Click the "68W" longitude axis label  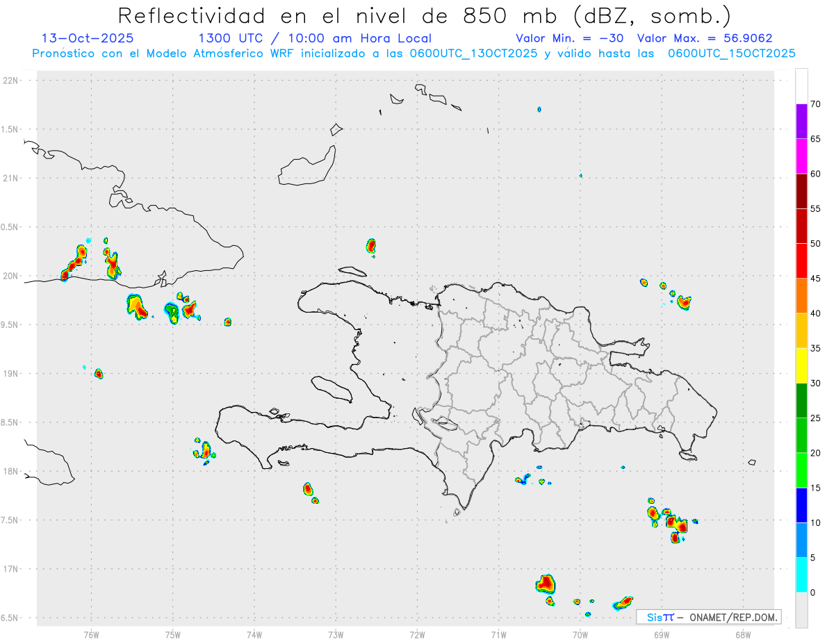743,634
